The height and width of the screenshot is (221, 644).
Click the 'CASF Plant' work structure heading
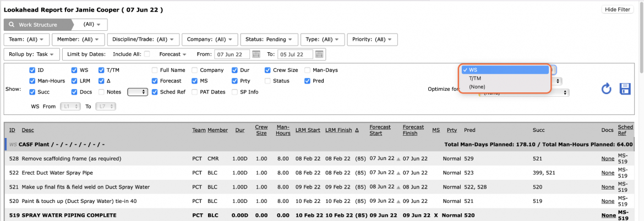tap(32, 145)
